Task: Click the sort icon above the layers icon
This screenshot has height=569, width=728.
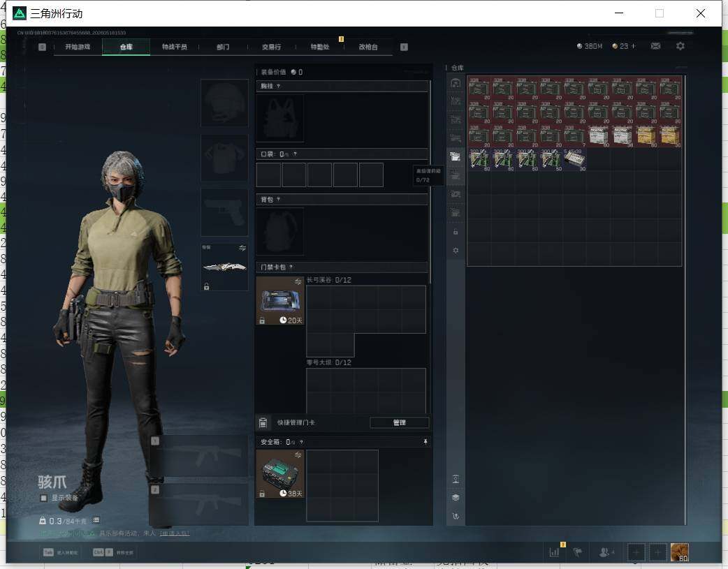Action: 456,479
